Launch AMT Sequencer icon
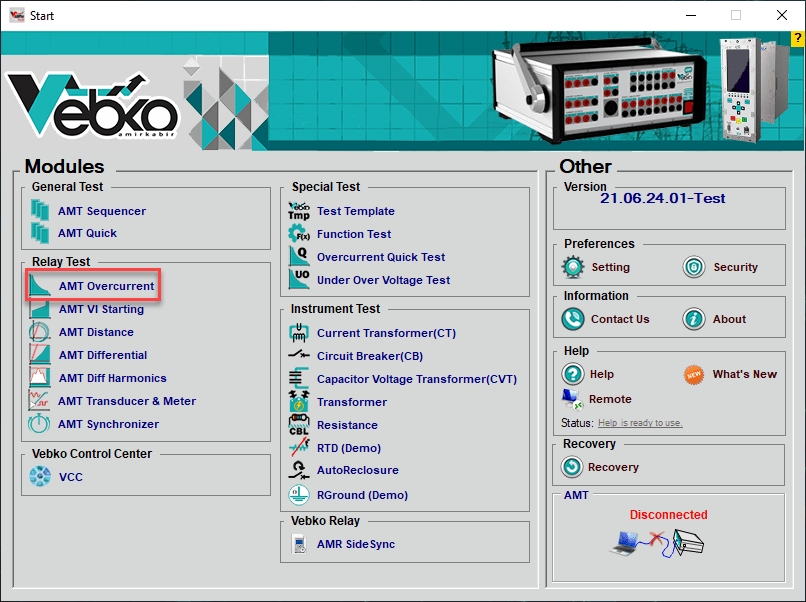Image resolution: width=806 pixels, height=602 pixels. tap(41, 211)
